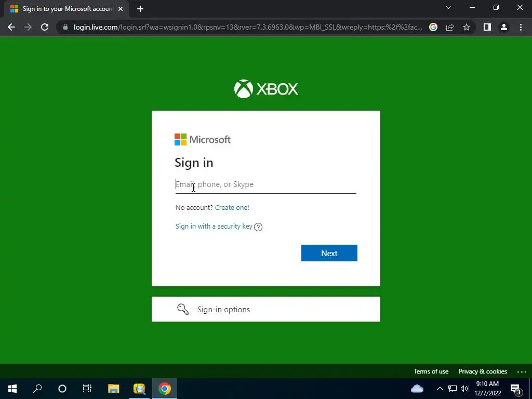The width and height of the screenshot is (532, 399).
Task: Open a new browser tab
Action: click(140, 9)
